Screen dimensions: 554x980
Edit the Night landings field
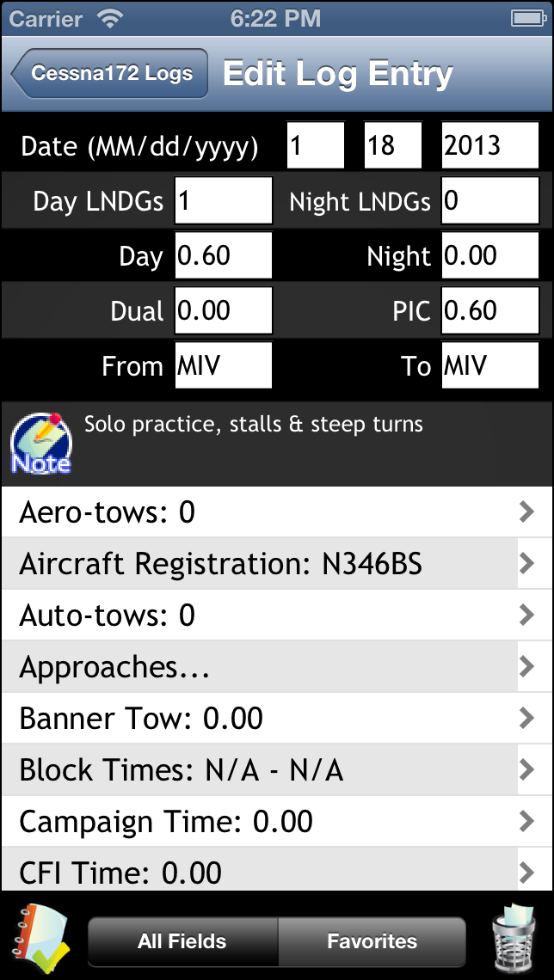[489, 199]
